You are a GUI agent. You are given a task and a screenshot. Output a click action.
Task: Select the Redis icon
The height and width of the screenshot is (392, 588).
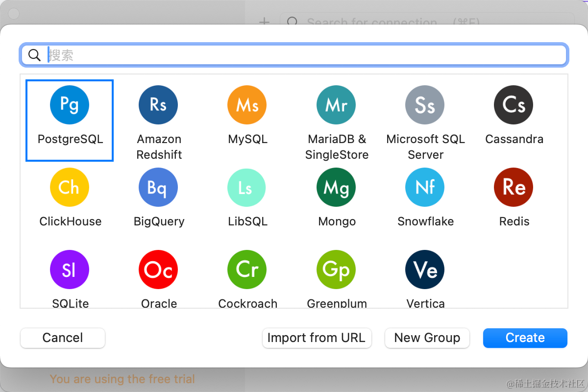(514, 187)
